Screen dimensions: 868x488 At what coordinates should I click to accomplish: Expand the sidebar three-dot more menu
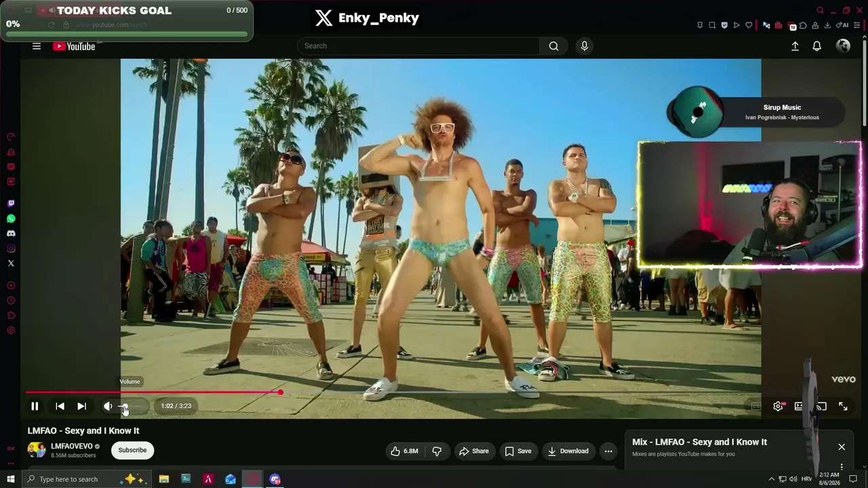(11, 464)
